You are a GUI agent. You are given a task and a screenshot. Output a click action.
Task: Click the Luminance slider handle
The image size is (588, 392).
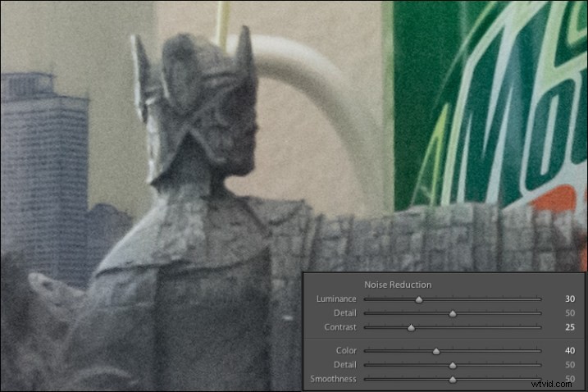(x=419, y=299)
